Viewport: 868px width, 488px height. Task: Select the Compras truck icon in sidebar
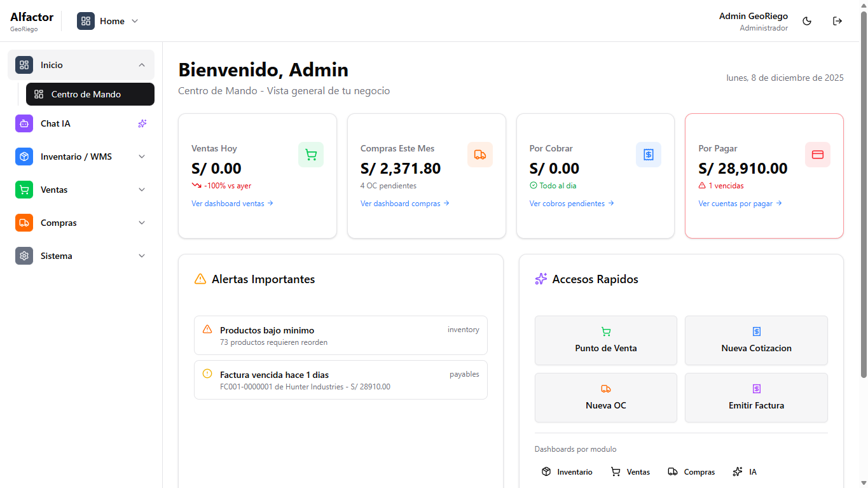(24, 222)
